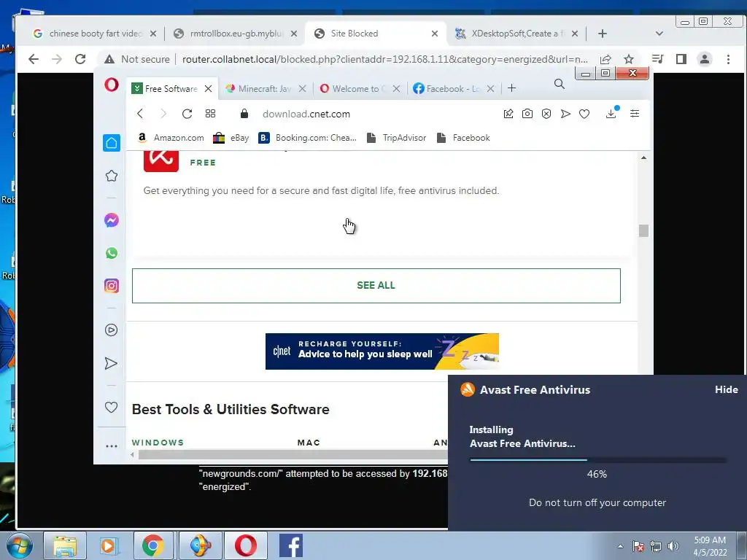Open Opera sidebar Home icon
Screen dimensions: 747x560
point(112,143)
